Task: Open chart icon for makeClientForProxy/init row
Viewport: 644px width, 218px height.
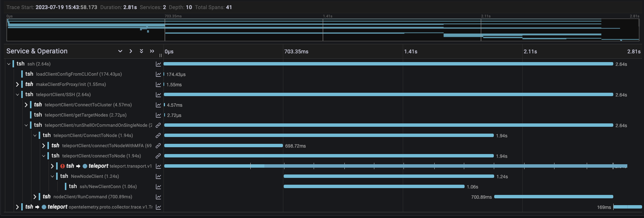Action: point(159,84)
